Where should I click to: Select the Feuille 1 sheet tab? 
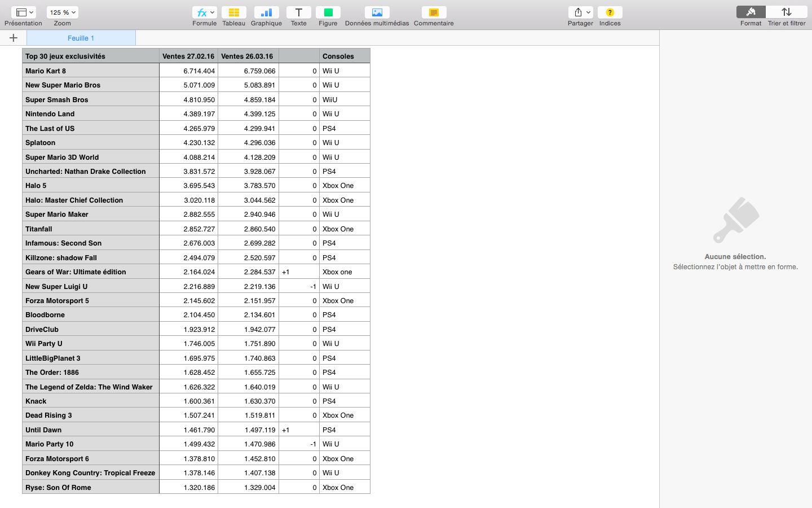pyautogui.click(x=81, y=38)
